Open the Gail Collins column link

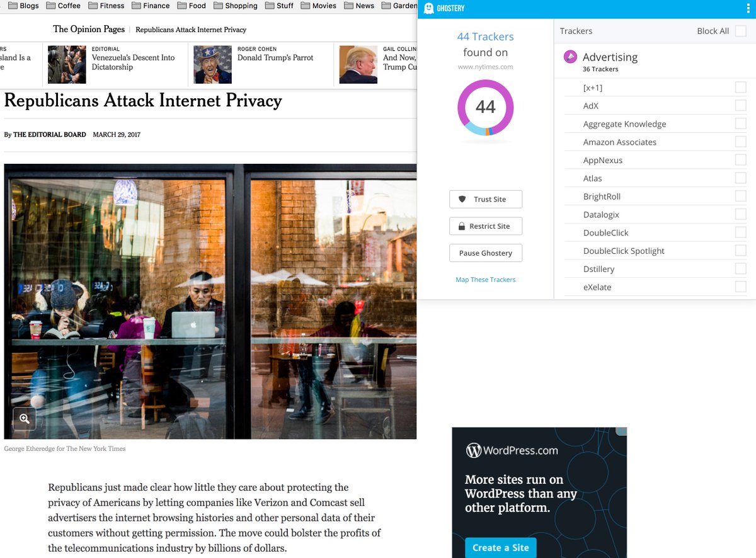click(399, 62)
